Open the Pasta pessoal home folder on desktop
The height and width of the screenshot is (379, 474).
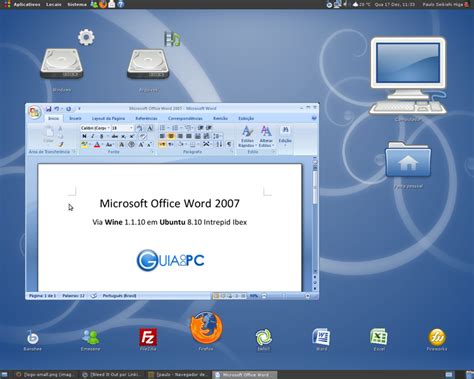(408, 160)
